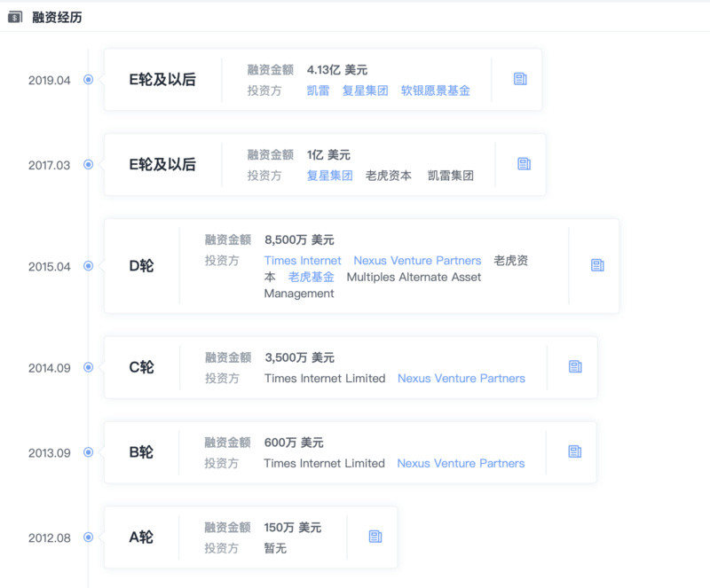This screenshot has width=710, height=588.
Task: Open Nexus Venture Partners in C轮
Action: [x=461, y=379]
